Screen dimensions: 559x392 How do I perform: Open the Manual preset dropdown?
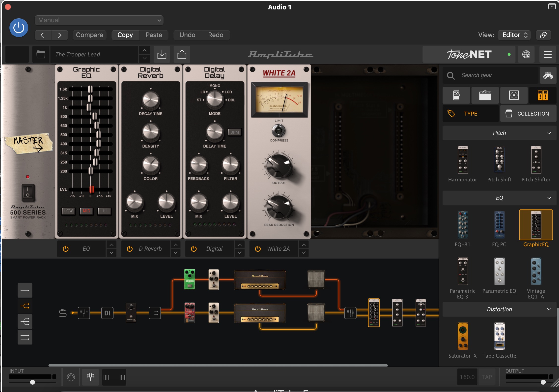point(99,20)
